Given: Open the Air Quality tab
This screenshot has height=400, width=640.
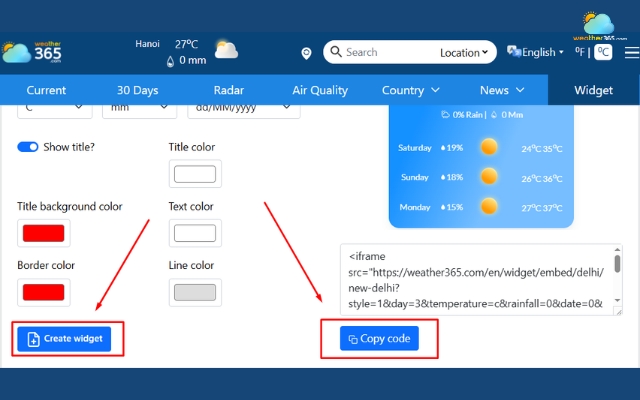Looking at the screenshot, I should point(320,90).
